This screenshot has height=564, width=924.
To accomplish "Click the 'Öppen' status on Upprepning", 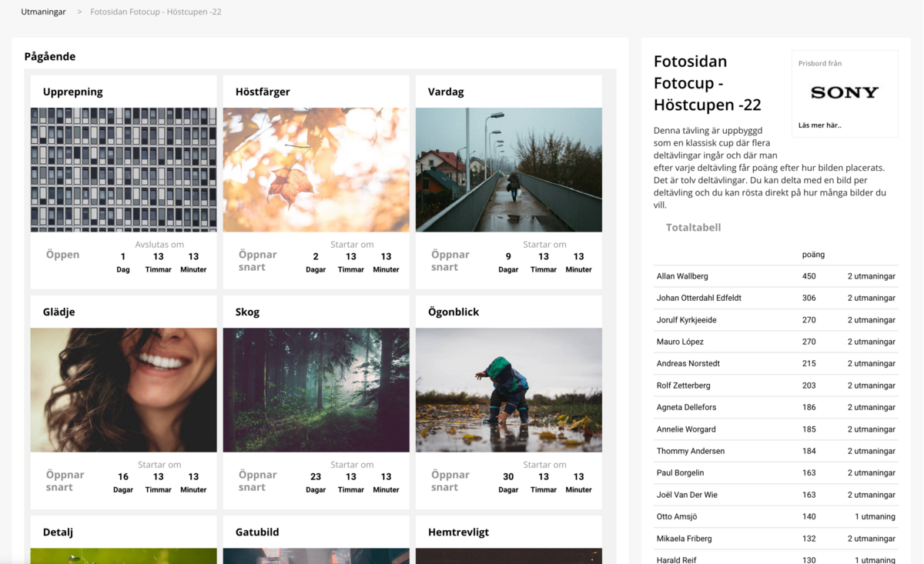I will click(x=62, y=255).
